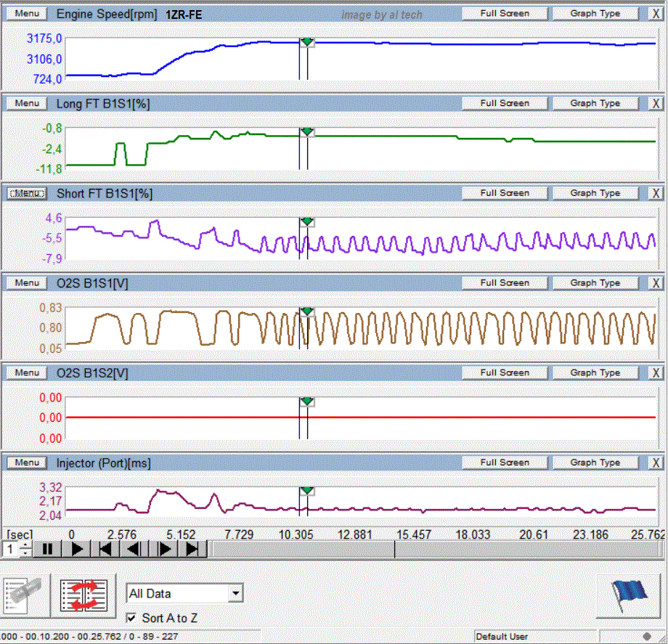Uncheck the Sort A to Z checkbox

(131, 618)
